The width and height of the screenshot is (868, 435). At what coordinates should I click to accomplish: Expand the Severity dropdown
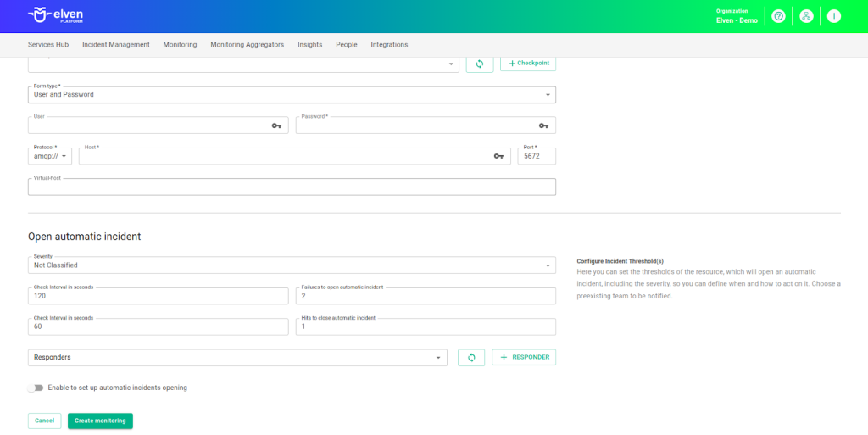pyautogui.click(x=292, y=265)
